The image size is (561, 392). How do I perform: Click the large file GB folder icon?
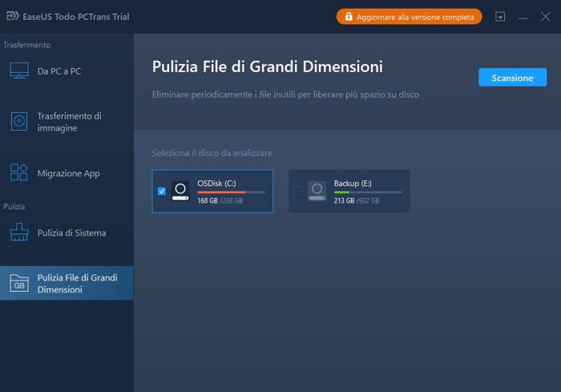18,283
